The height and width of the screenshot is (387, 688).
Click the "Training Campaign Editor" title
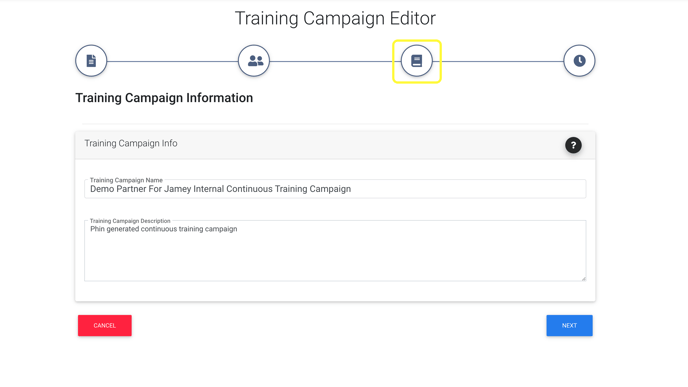(x=335, y=18)
